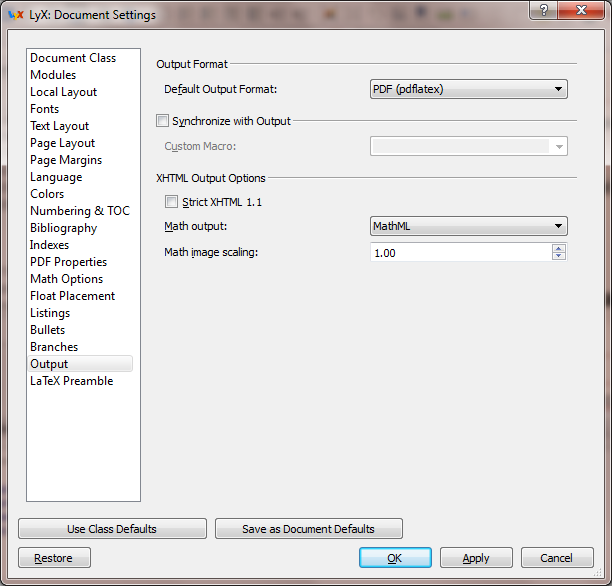This screenshot has width=612, height=586.
Task: Decrease Math image scaling with down arrow
Action: [x=558, y=257]
